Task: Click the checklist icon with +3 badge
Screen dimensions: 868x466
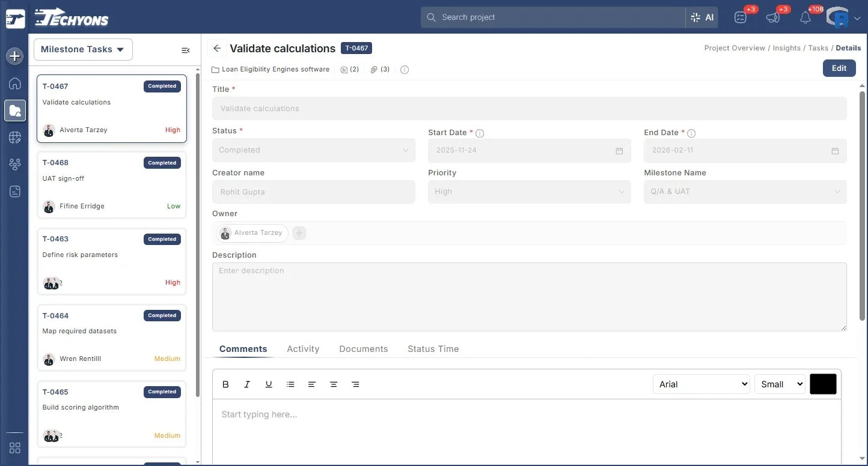Action: tap(741, 17)
